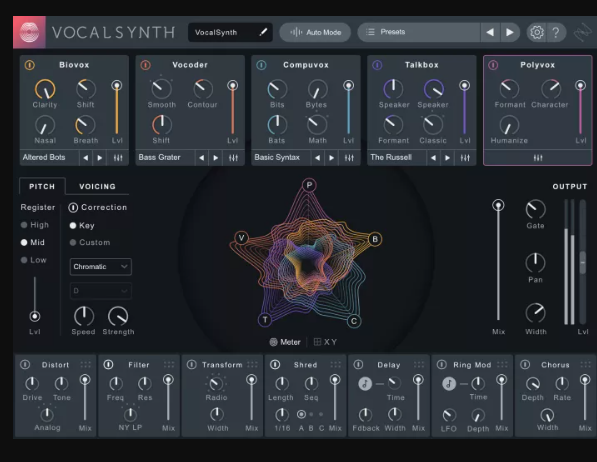Click the pencil edit icon beside VocalSynth name
Screen dimensions: 597x462
pos(263,32)
